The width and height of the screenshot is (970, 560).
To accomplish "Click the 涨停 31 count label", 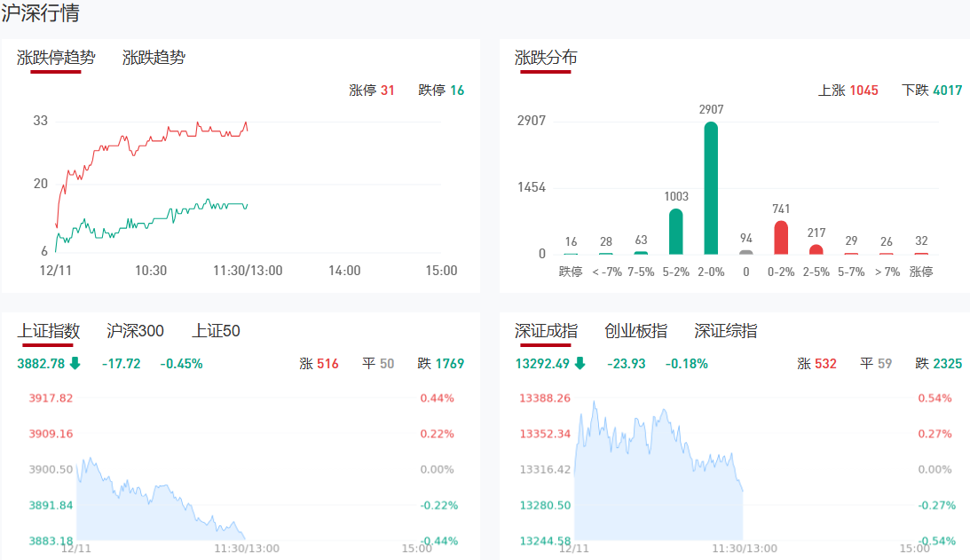I will click(372, 91).
